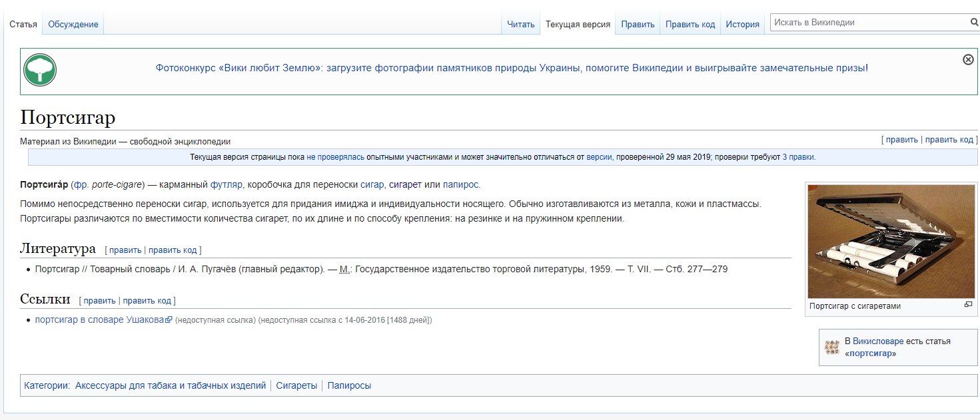Click the green tree contest logo
The image size is (980, 420).
coord(40,70)
